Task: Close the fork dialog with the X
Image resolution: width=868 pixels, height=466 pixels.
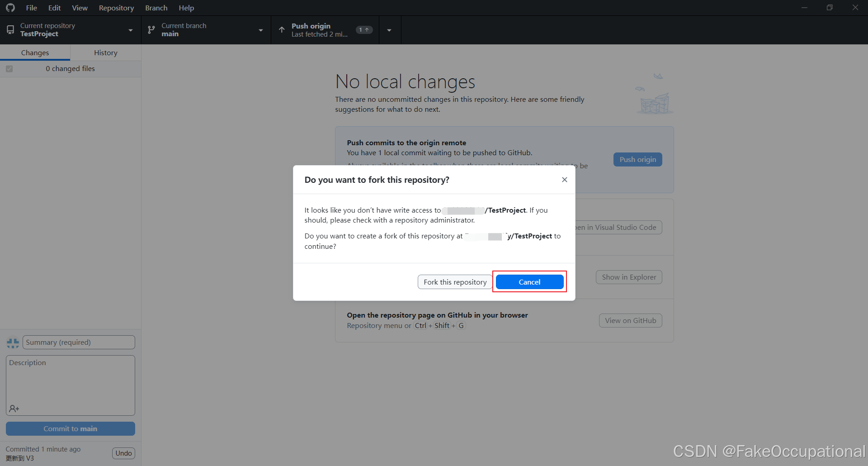Action: 564,180
